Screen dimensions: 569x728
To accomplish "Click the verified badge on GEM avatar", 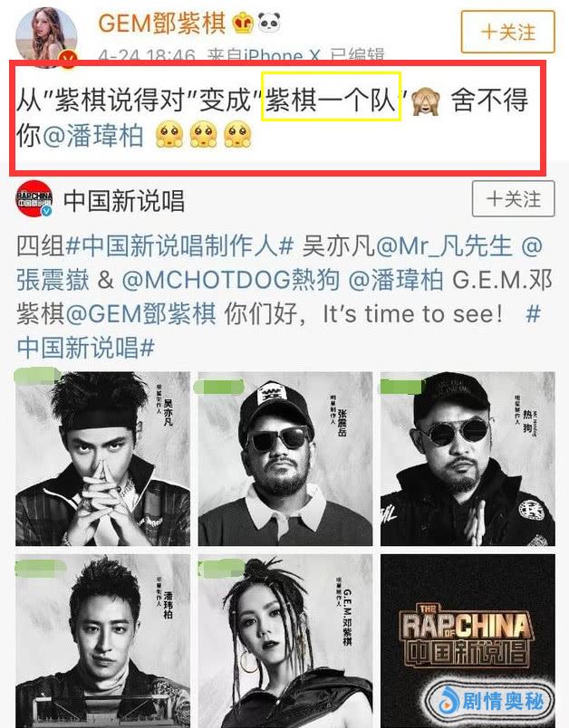I will point(68,59).
